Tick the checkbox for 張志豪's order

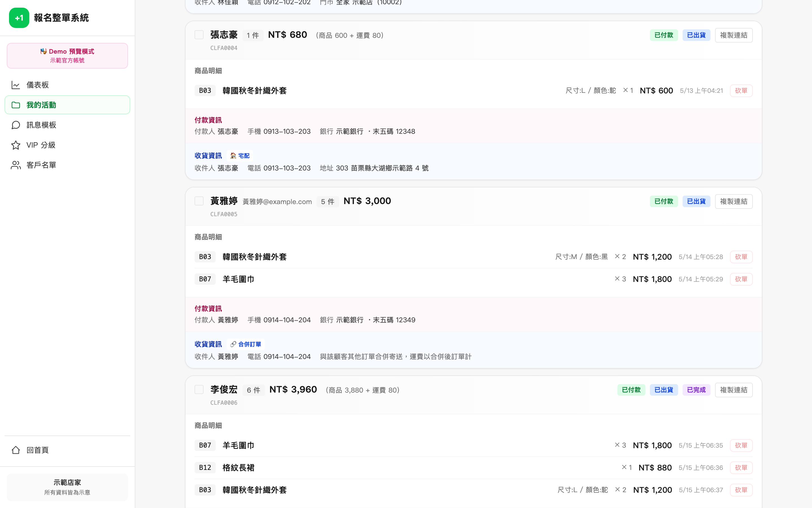(199, 35)
